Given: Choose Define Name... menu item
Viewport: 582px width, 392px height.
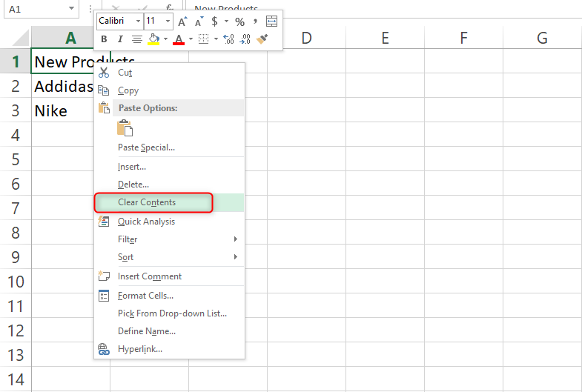Looking at the screenshot, I should [x=170, y=331].
